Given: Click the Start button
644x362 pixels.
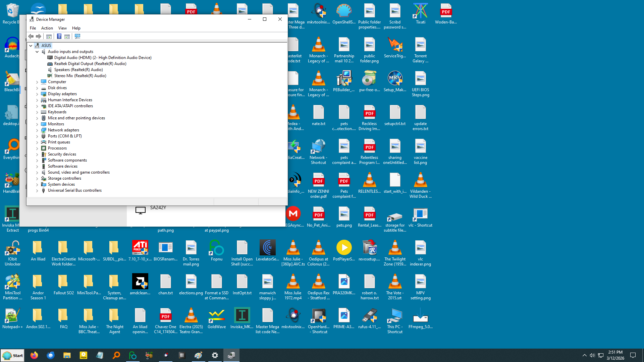Looking at the screenshot, I should tap(12, 355).
